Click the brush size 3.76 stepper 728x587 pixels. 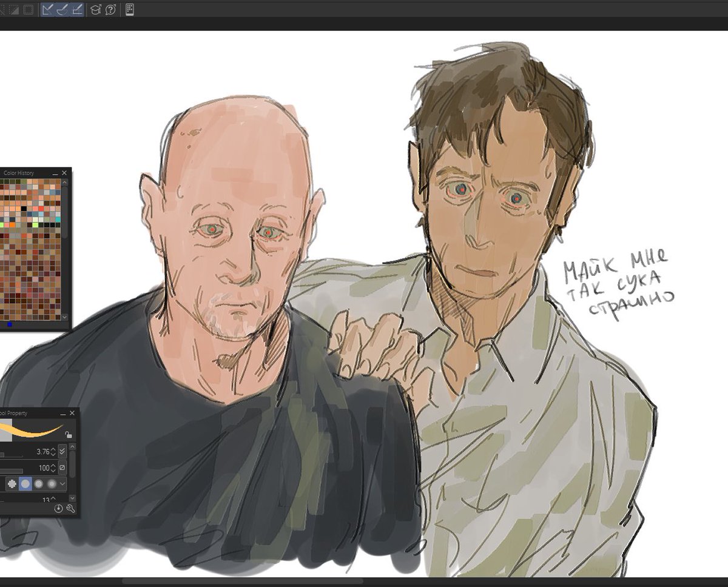(53, 452)
